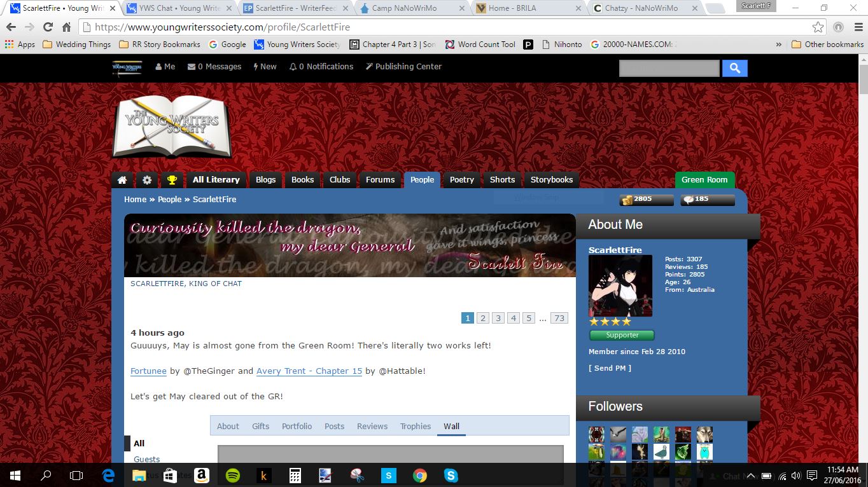Switch to the Home - BRILA browser tab

point(528,8)
